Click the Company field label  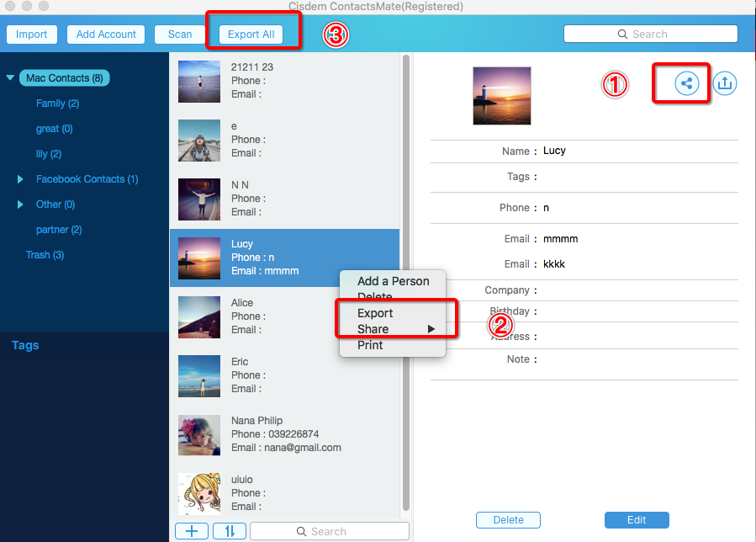click(507, 290)
